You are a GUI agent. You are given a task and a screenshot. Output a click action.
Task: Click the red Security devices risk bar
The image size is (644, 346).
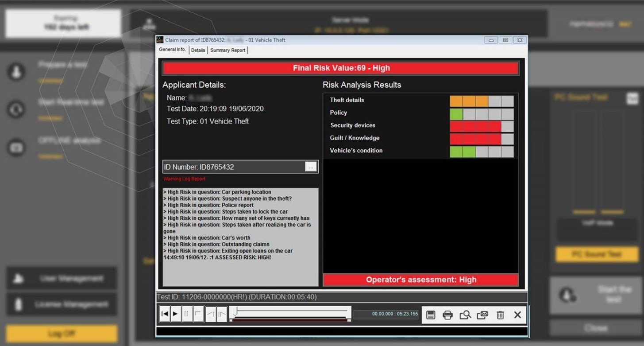click(475, 126)
